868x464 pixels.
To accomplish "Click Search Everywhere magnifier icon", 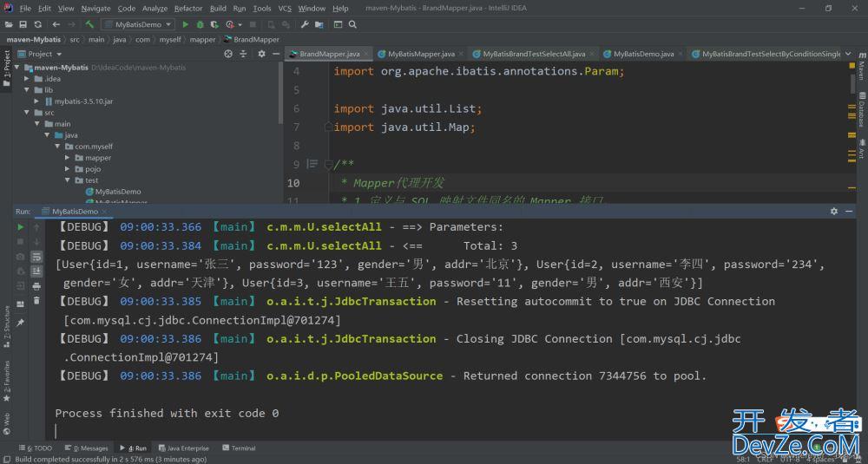I will (352, 24).
